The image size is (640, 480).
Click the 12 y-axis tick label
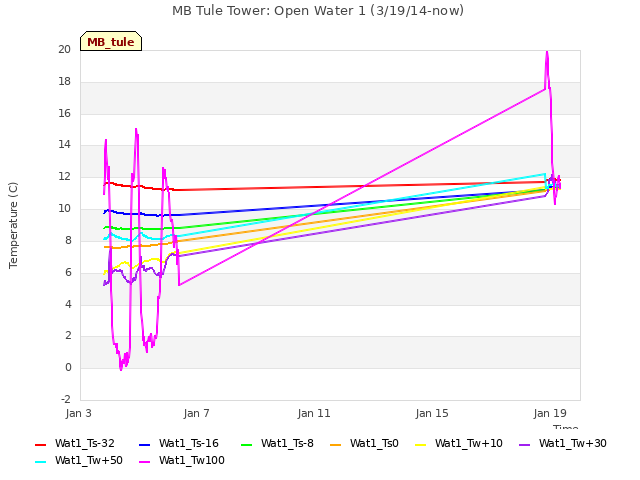point(64,177)
